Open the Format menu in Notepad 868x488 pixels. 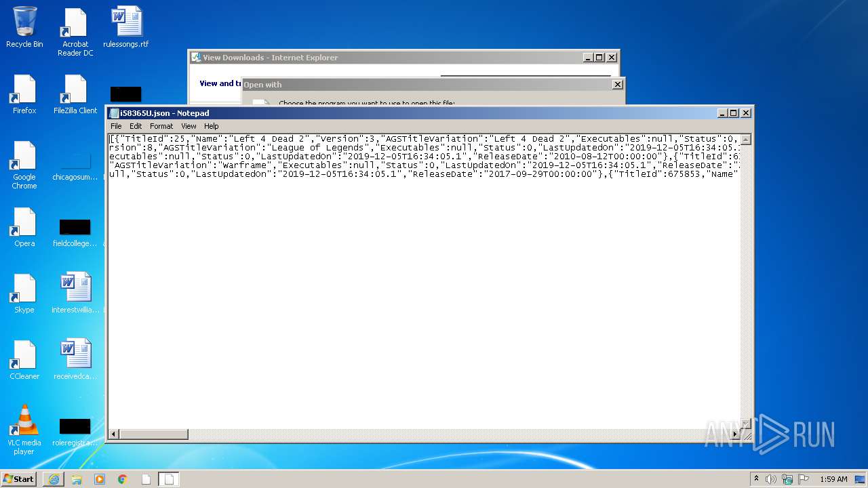pos(161,126)
